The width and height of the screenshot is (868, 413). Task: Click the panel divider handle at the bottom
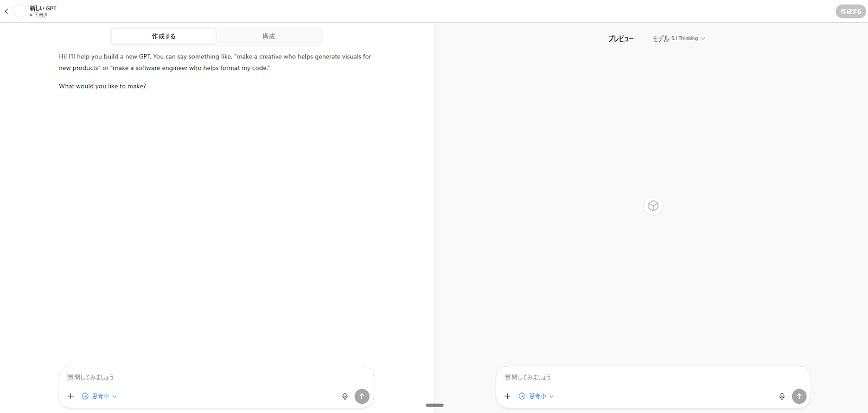point(435,405)
